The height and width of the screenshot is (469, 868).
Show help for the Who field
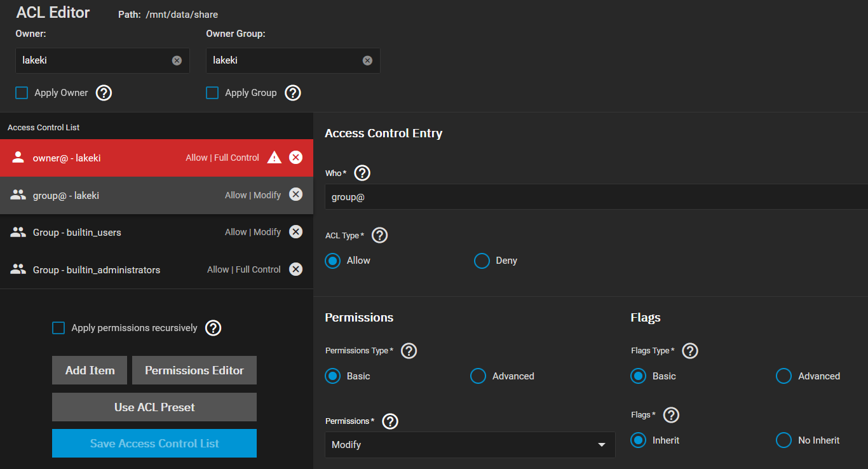pyautogui.click(x=362, y=173)
